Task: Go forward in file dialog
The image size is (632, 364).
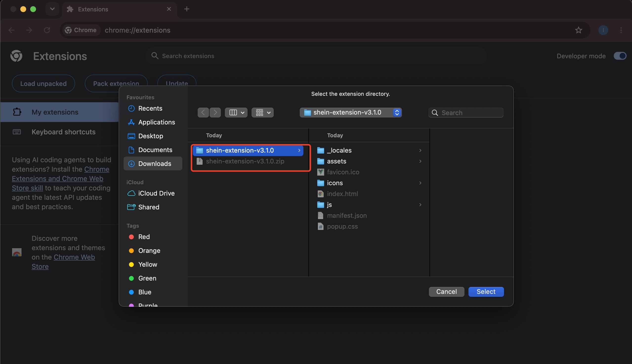Action: [215, 113]
